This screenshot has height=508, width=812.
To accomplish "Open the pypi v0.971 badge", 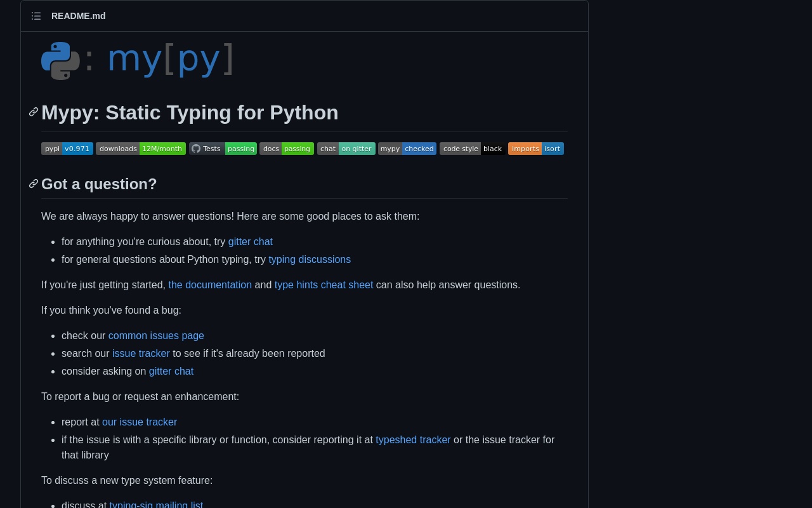I will 67,149.
